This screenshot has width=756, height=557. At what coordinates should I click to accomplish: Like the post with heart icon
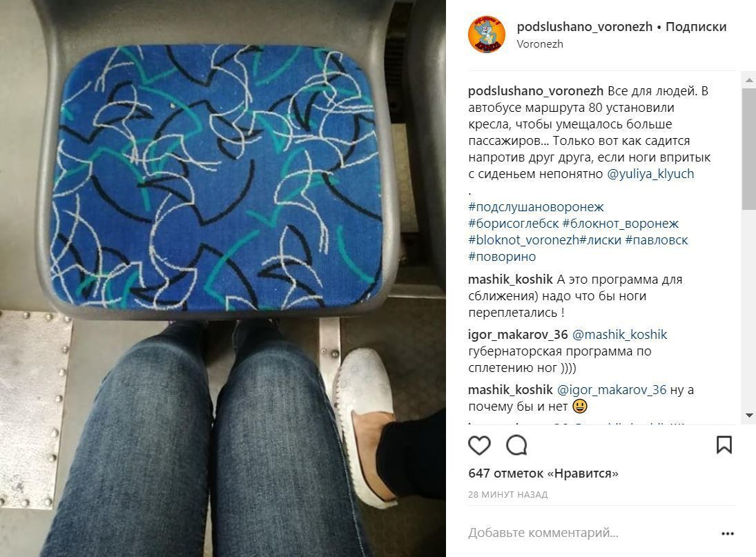pos(479,445)
